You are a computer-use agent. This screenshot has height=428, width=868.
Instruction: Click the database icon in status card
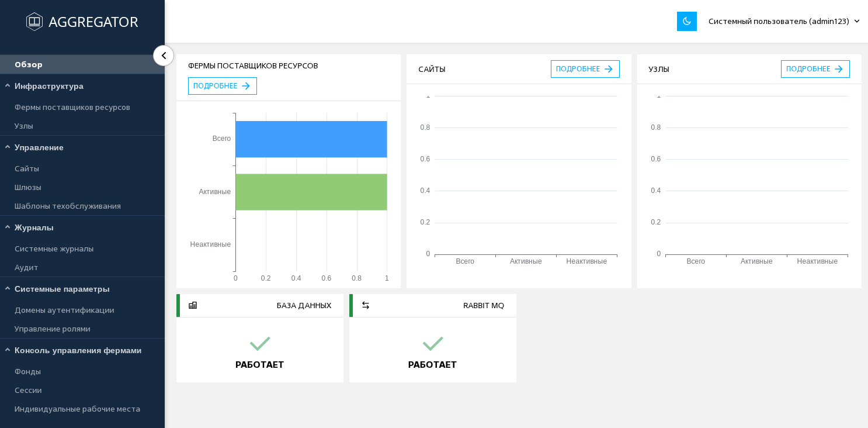(x=193, y=305)
